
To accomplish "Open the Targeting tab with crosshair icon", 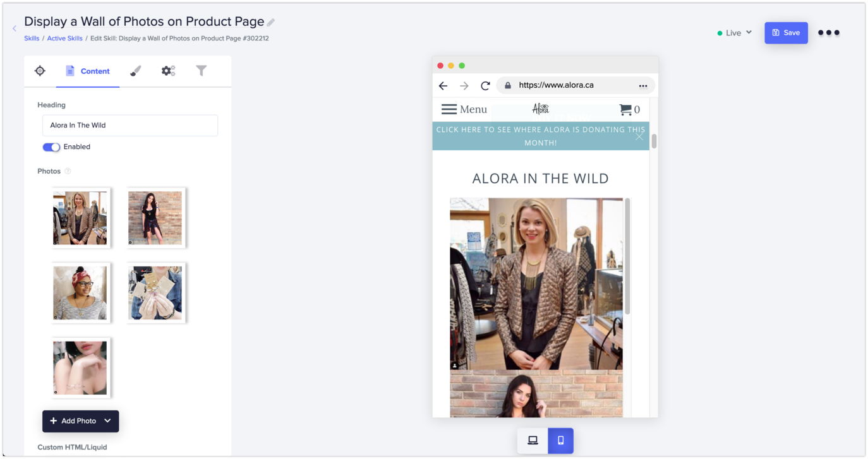I will (x=39, y=71).
